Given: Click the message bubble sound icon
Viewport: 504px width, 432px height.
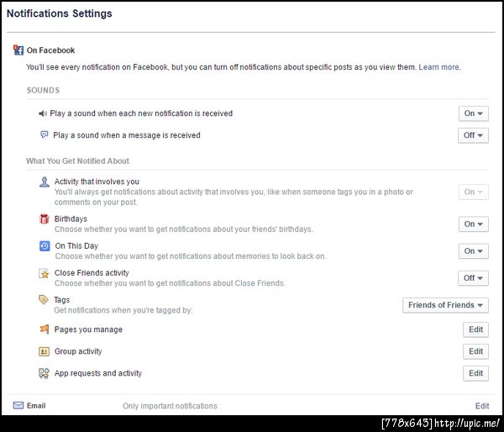Looking at the screenshot, I should (x=45, y=134).
